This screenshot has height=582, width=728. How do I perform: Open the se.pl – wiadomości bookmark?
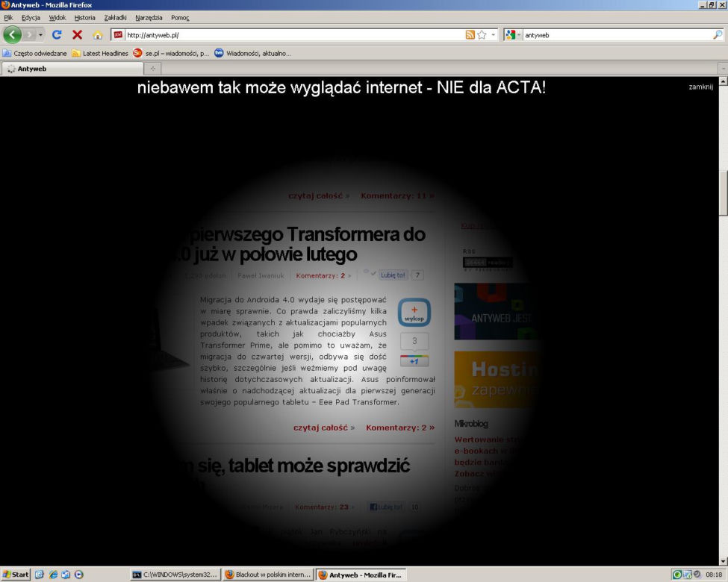coord(171,54)
